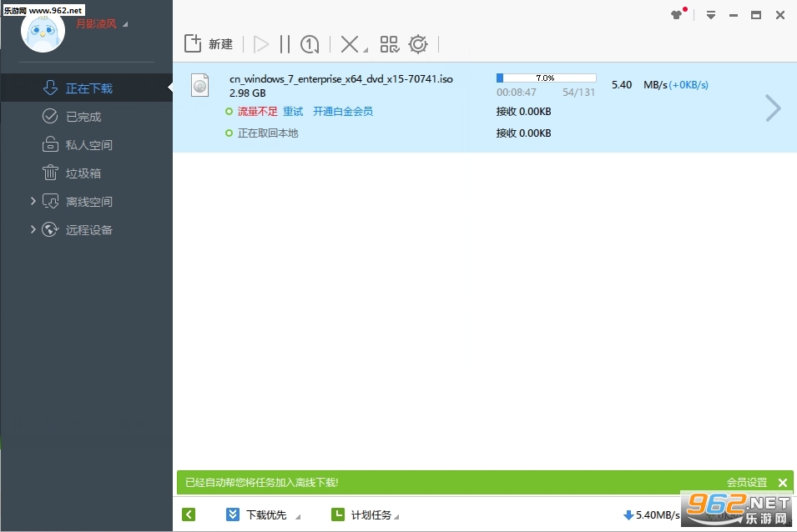Open the 远程设备 remote devices item
This screenshot has width=797, height=532.
78,230
